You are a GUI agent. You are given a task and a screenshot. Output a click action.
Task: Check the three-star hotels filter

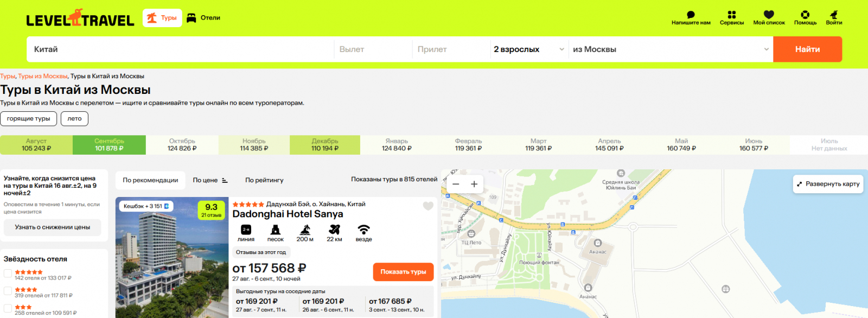click(8, 309)
